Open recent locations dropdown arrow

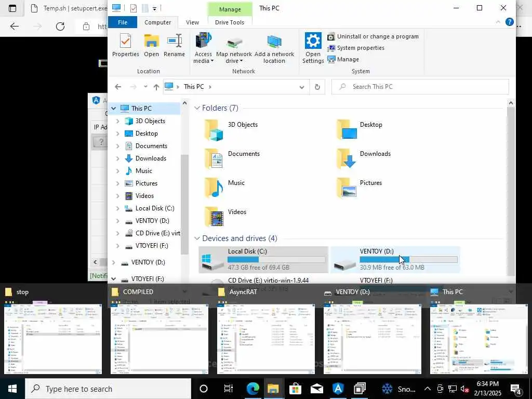pos(145,87)
